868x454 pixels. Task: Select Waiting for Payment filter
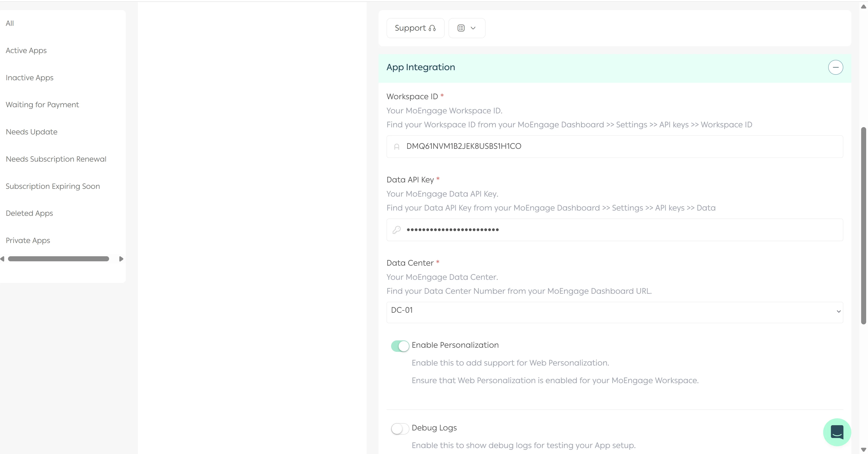(43, 105)
